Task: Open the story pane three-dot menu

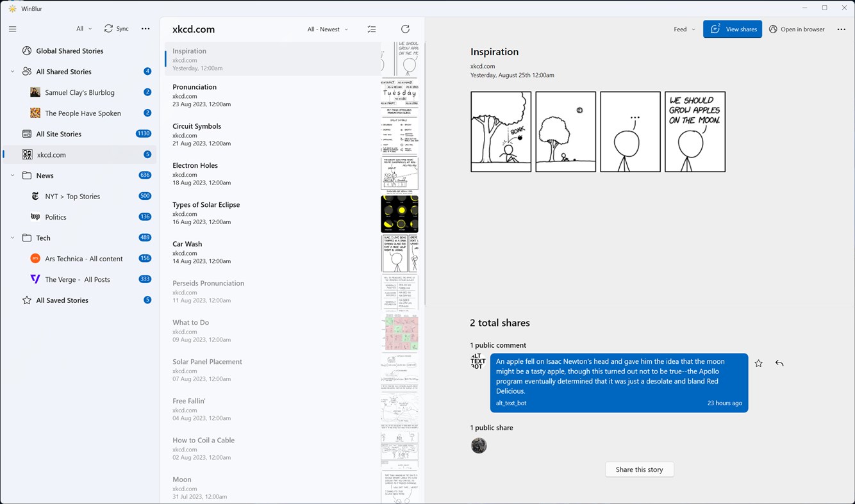Action: click(x=842, y=29)
